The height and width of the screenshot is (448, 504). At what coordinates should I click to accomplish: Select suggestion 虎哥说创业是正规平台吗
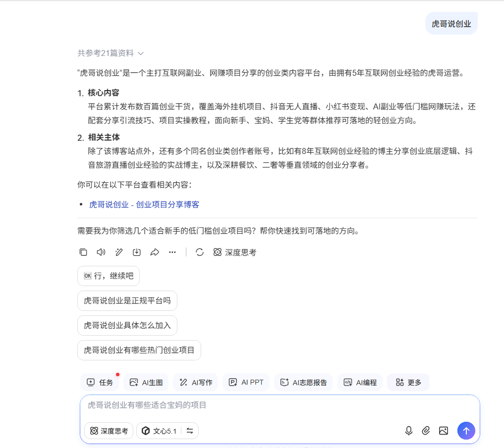click(x=127, y=300)
